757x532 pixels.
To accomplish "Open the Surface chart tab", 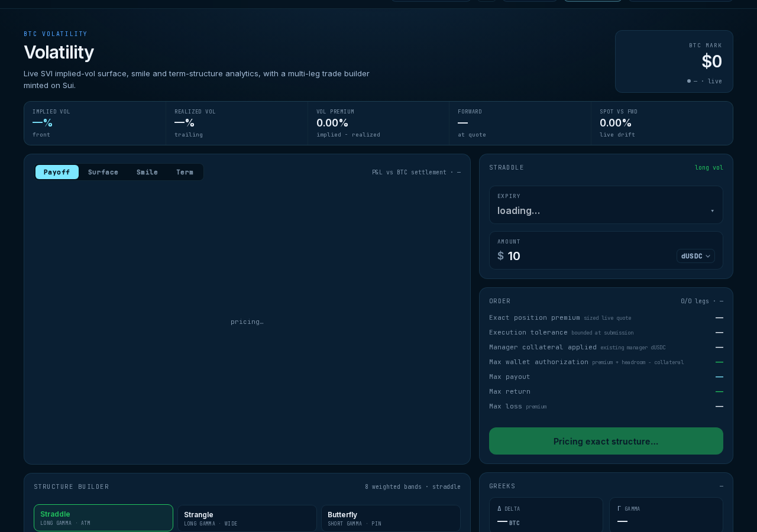I will tap(103, 172).
